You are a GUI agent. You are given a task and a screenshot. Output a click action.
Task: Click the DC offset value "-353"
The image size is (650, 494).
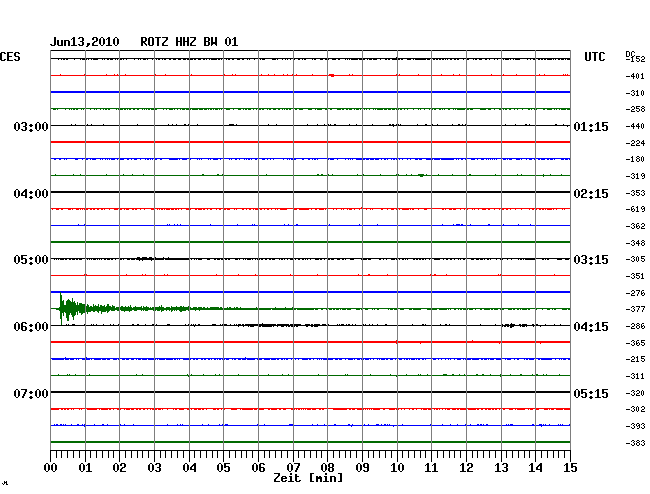pyautogui.click(x=635, y=193)
